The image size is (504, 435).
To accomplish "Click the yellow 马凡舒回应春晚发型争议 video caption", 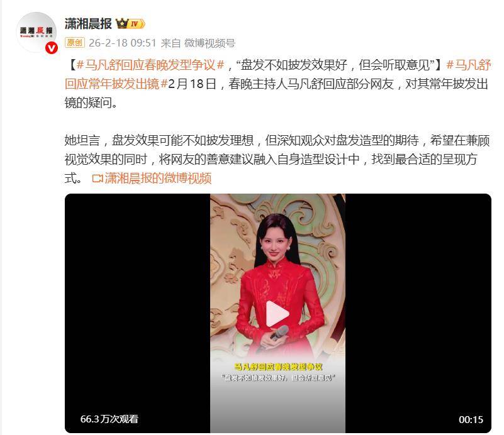I will (x=278, y=366).
